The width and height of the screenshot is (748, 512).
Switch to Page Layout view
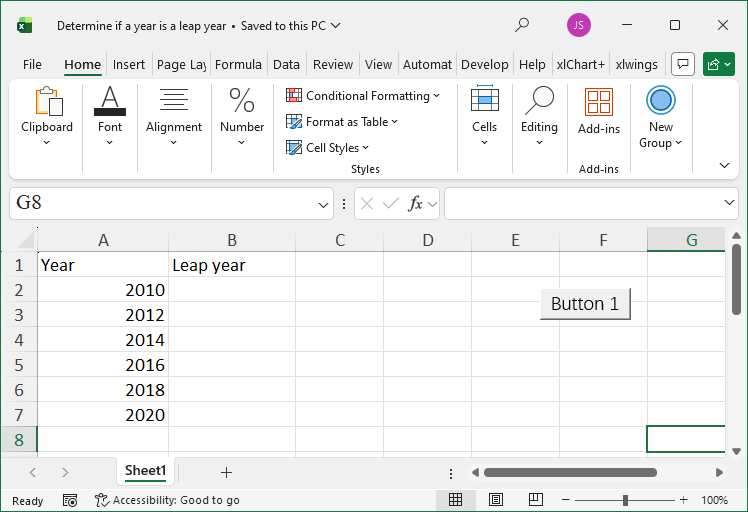click(495, 500)
